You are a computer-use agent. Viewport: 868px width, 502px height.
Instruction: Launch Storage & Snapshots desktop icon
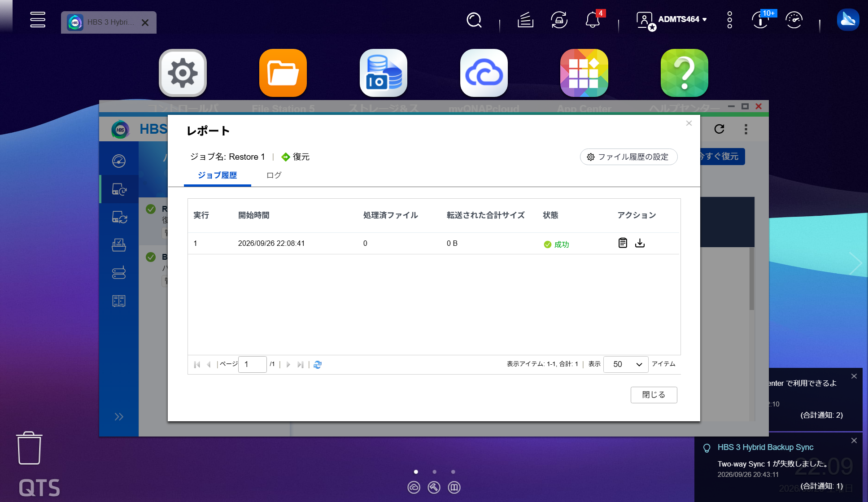click(384, 73)
